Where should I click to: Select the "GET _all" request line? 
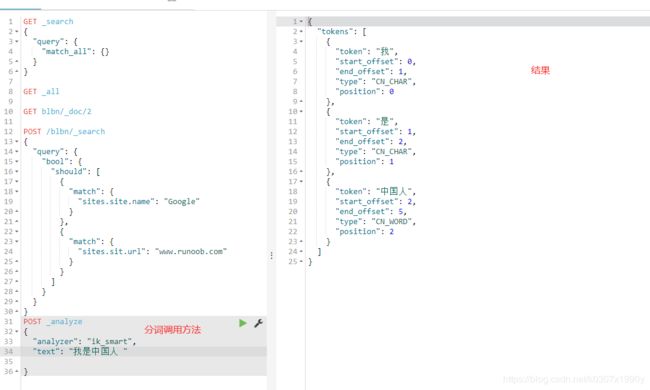click(x=41, y=91)
